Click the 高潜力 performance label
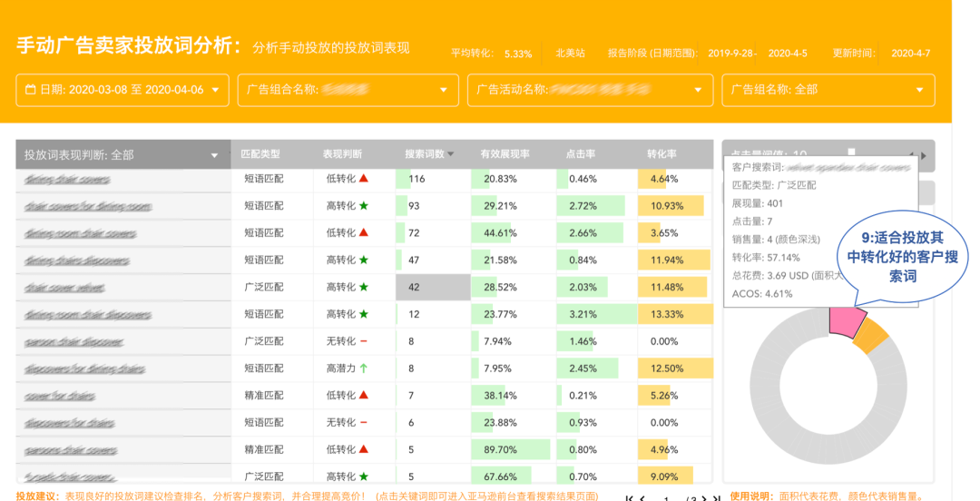Screen dimensions: 980x501 tap(340, 368)
